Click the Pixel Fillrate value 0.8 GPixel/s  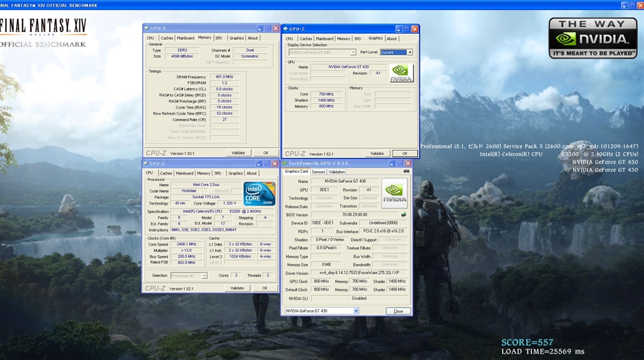coord(326,248)
